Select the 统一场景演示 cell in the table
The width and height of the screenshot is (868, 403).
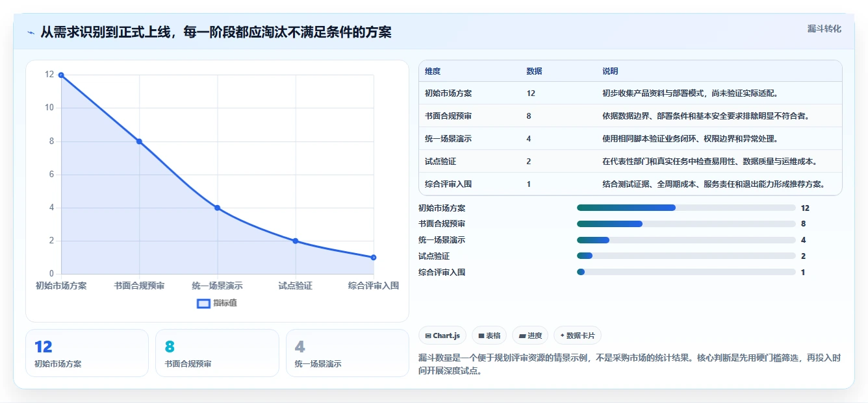click(x=448, y=139)
